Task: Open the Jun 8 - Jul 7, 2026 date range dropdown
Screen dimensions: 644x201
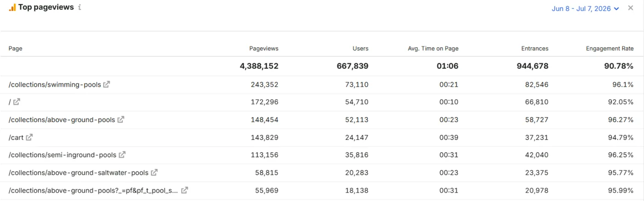Action: (586, 8)
